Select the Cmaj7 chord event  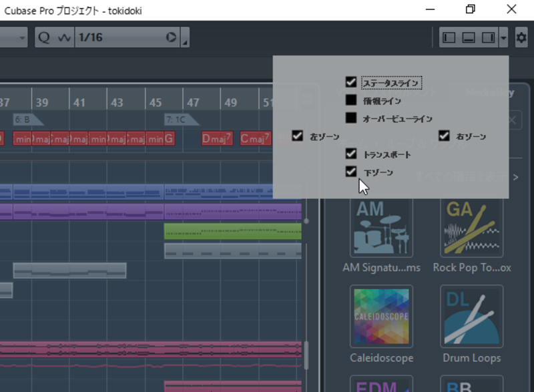pos(256,139)
